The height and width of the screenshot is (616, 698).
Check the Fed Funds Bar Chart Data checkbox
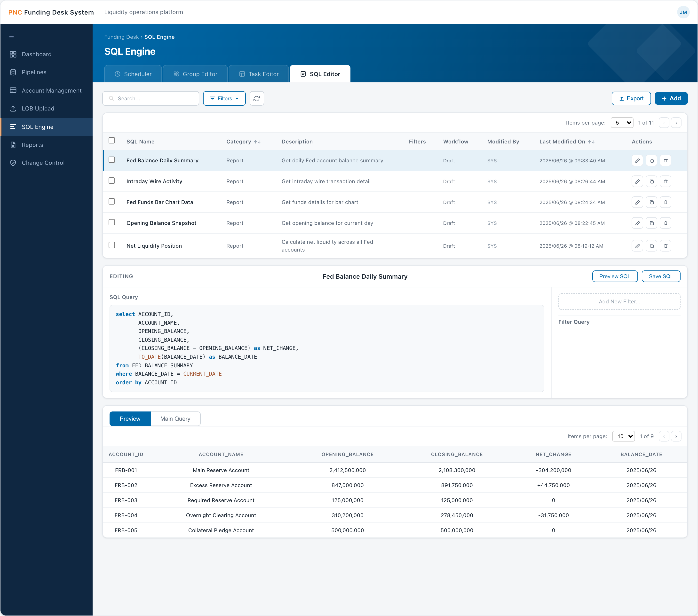point(112,201)
